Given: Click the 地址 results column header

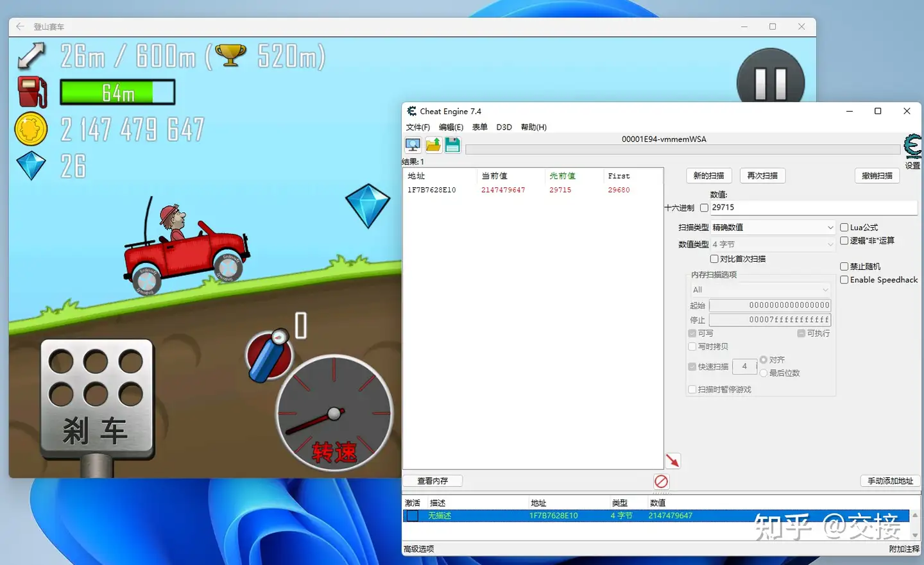Looking at the screenshot, I should click(416, 176).
